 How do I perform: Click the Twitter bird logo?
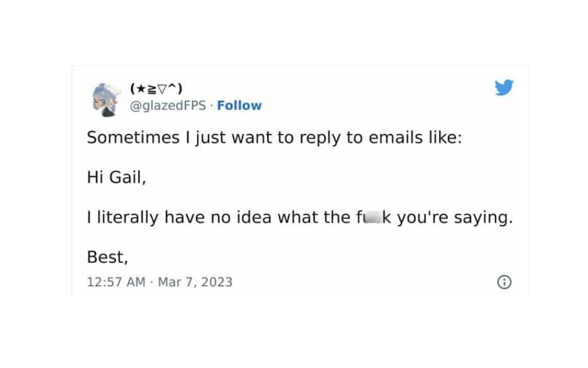pos(504,88)
